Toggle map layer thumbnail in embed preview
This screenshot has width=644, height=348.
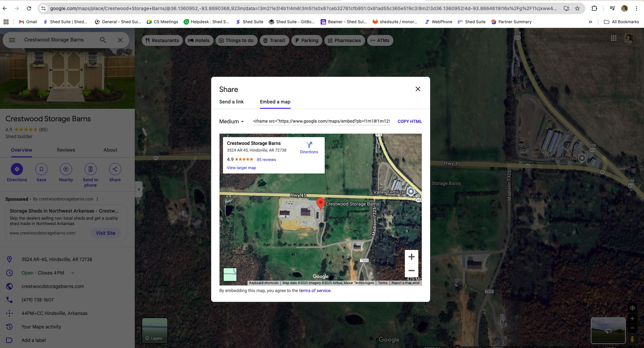[x=230, y=275]
